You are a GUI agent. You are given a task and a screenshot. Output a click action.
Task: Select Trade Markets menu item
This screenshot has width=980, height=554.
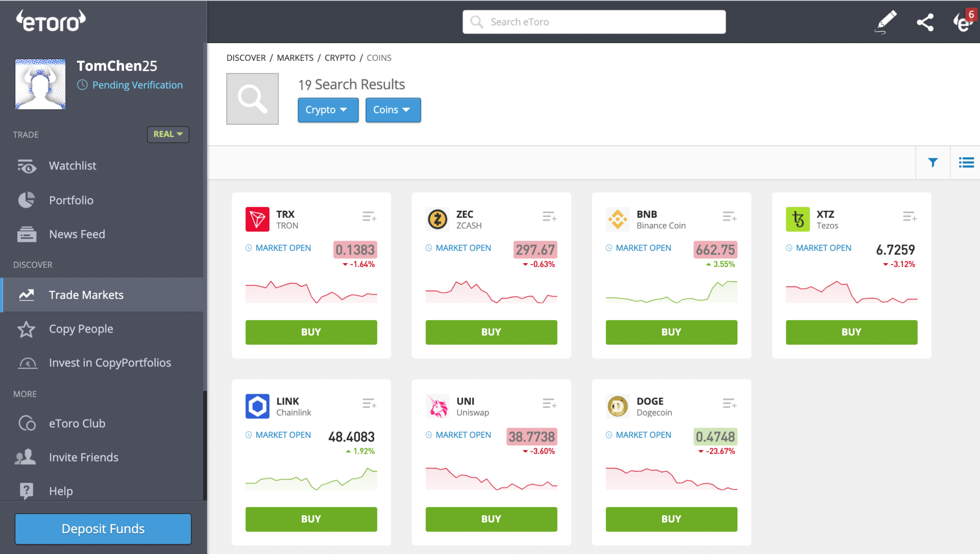point(102,295)
